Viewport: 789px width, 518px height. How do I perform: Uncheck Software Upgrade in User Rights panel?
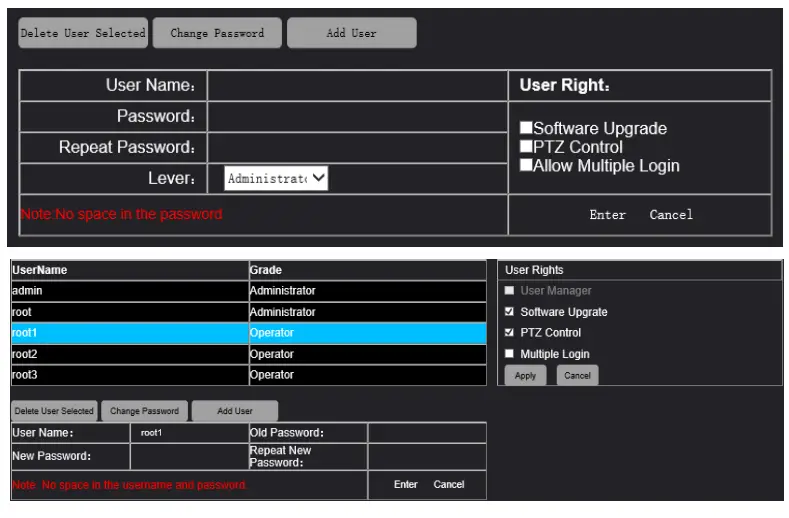(x=509, y=312)
